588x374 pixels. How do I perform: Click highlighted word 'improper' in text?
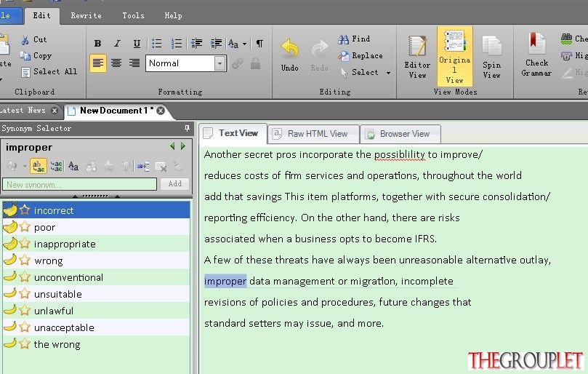225,282
